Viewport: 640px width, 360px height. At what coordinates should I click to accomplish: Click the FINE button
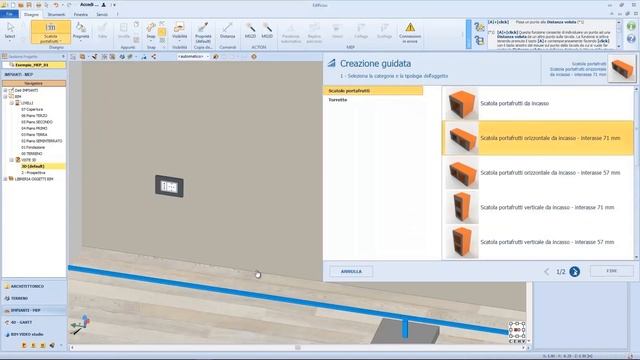[611, 271]
